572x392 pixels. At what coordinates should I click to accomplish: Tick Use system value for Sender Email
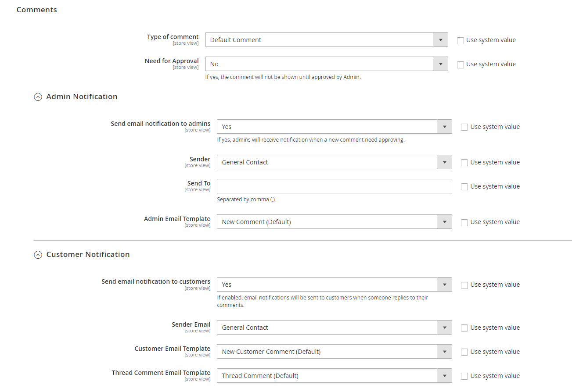(x=464, y=328)
